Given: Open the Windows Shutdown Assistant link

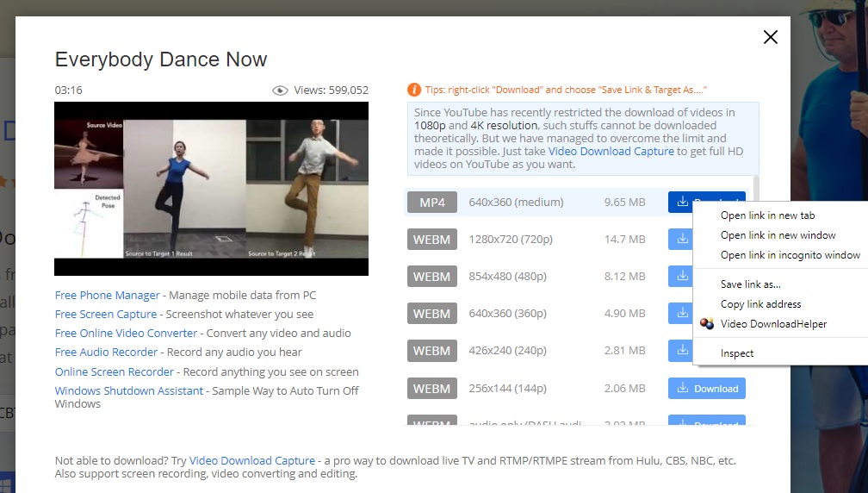Looking at the screenshot, I should coord(129,390).
